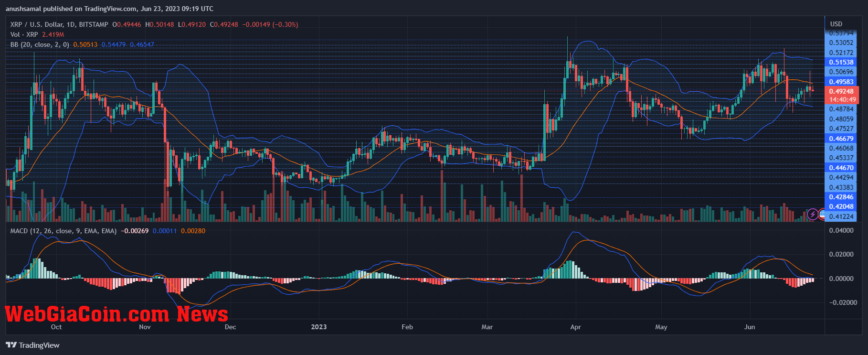Screen dimensions: 868x355
Task: Click the MACD scale value 0.04000
Action: coord(841,230)
